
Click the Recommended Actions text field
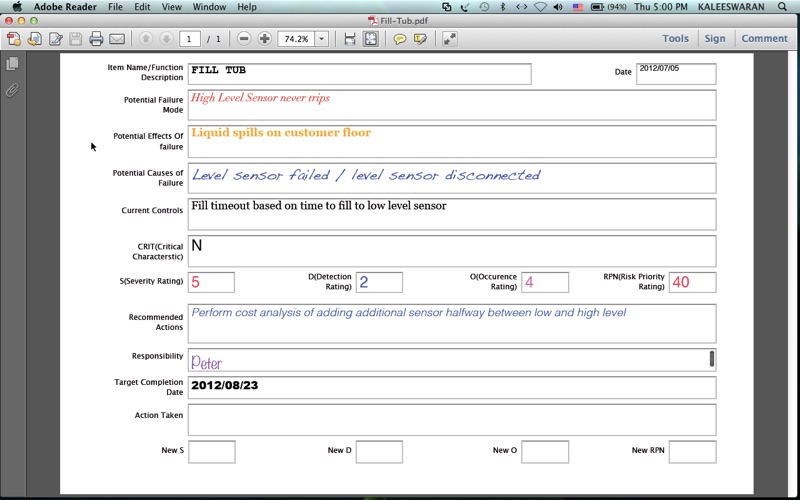tap(452, 323)
